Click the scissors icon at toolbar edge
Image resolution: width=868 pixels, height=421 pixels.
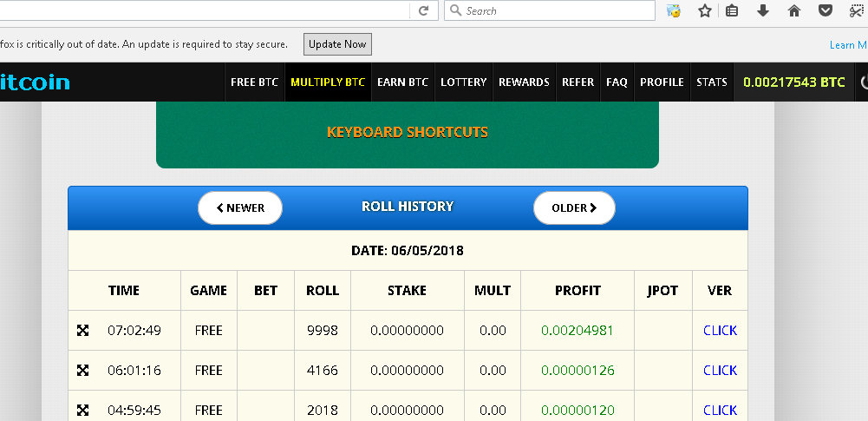pyautogui.click(x=858, y=10)
